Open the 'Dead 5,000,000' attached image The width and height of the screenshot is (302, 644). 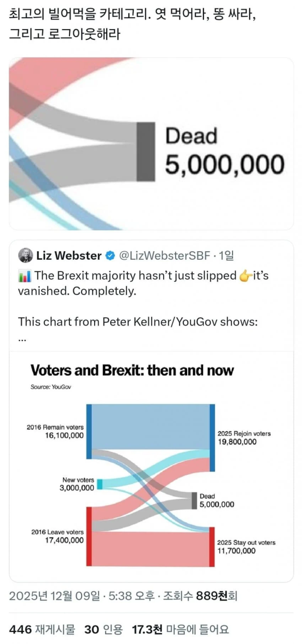(151, 144)
